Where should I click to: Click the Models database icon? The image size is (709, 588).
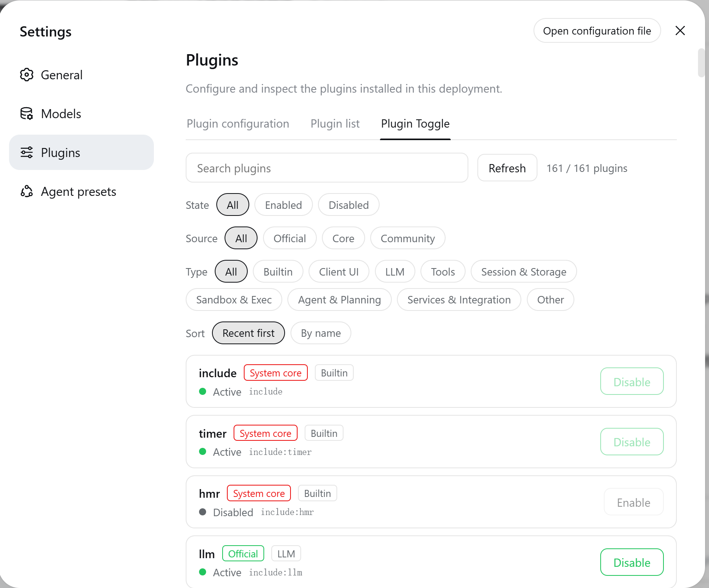(27, 113)
